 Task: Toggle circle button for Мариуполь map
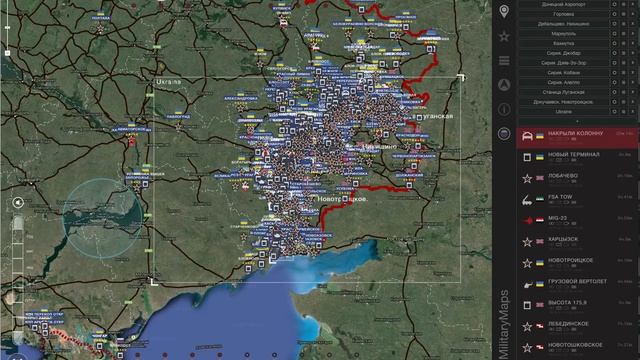point(614,33)
